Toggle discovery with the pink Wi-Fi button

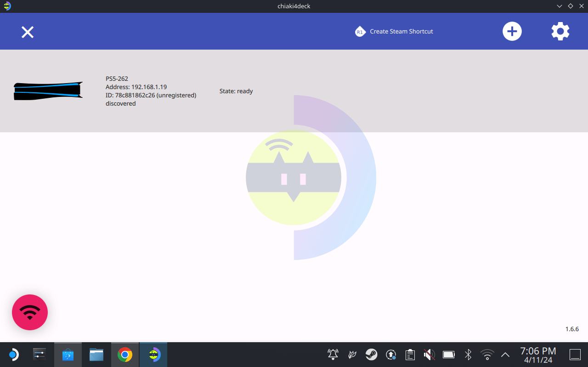tap(30, 312)
